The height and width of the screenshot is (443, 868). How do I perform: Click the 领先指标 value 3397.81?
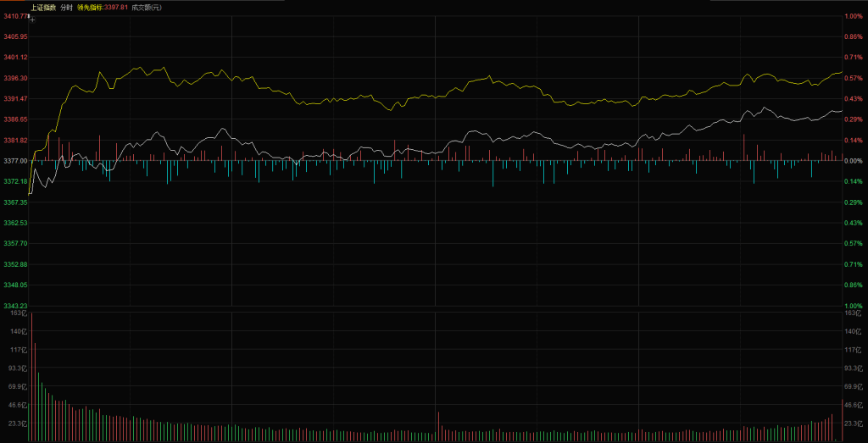click(x=116, y=8)
